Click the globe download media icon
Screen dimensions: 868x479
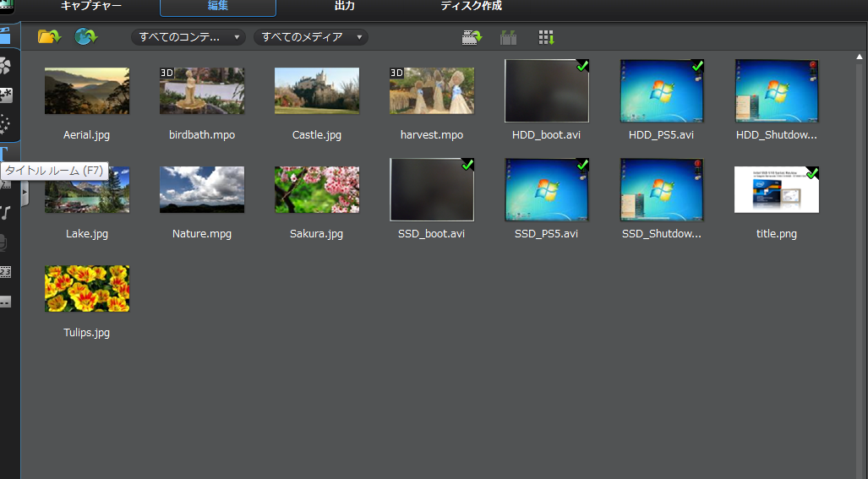(86, 37)
